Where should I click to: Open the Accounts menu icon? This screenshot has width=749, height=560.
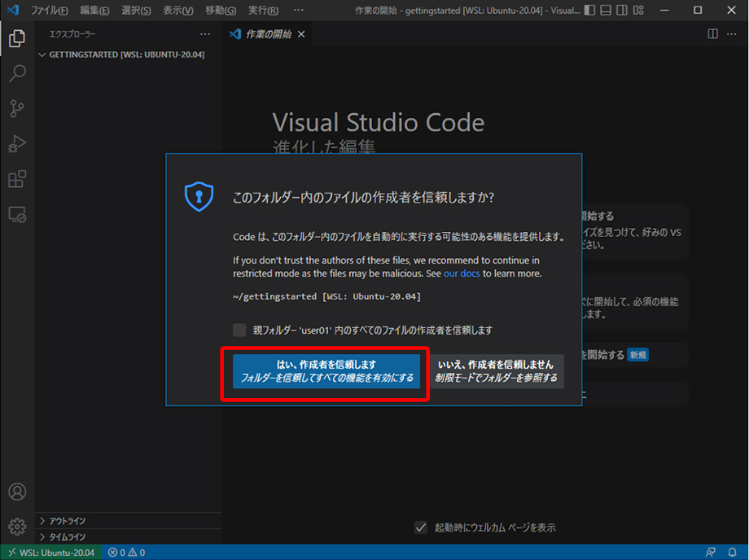(x=17, y=492)
